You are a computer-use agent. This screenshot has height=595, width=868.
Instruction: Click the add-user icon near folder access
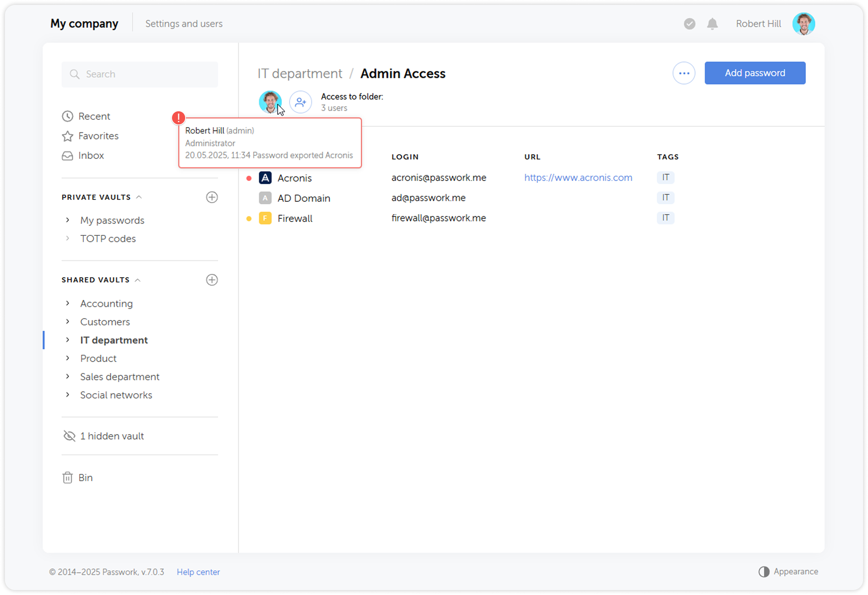(300, 102)
